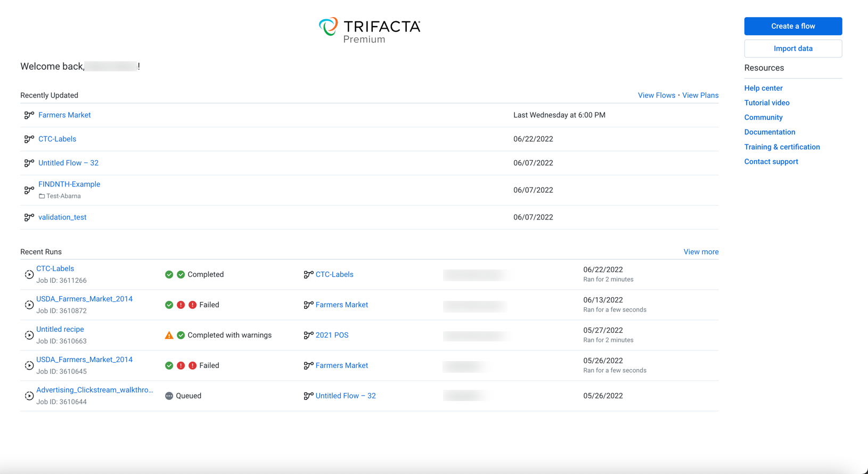Open the Advertising_Clickstream_walkthro... job
Image resolution: width=868 pixels, height=474 pixels.
(95, 390)
